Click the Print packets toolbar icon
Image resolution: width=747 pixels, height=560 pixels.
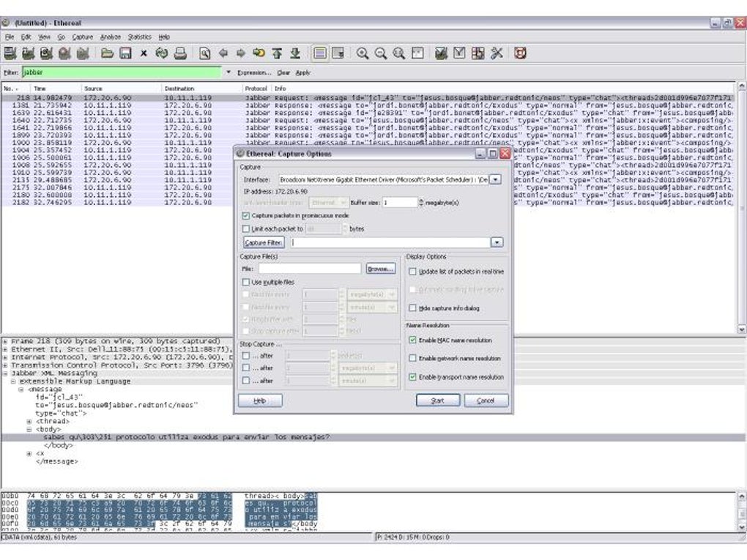pyautogui.click(x=179, y=53)
